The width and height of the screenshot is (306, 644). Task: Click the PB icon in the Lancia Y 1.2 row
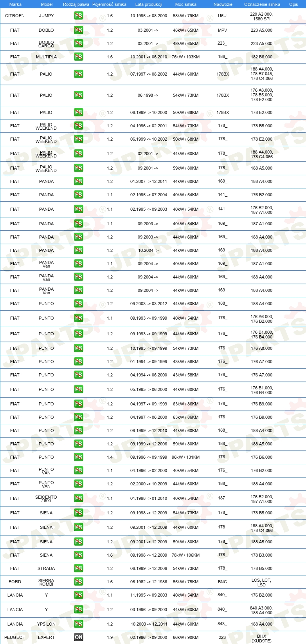79,610
